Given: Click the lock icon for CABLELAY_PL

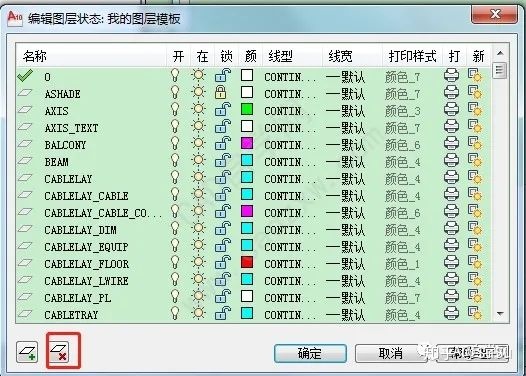Looking at the screenshot, I should [x=223, y=297].
